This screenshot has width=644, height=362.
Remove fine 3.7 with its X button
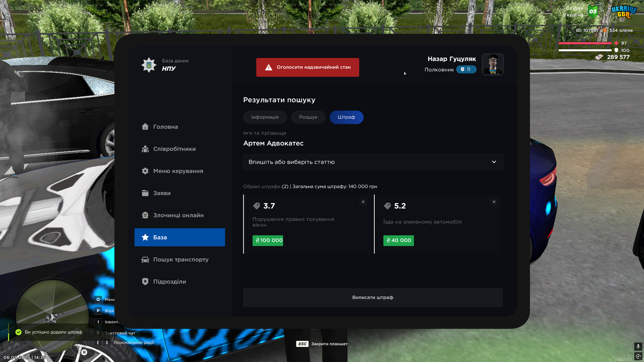pos(363,202)
